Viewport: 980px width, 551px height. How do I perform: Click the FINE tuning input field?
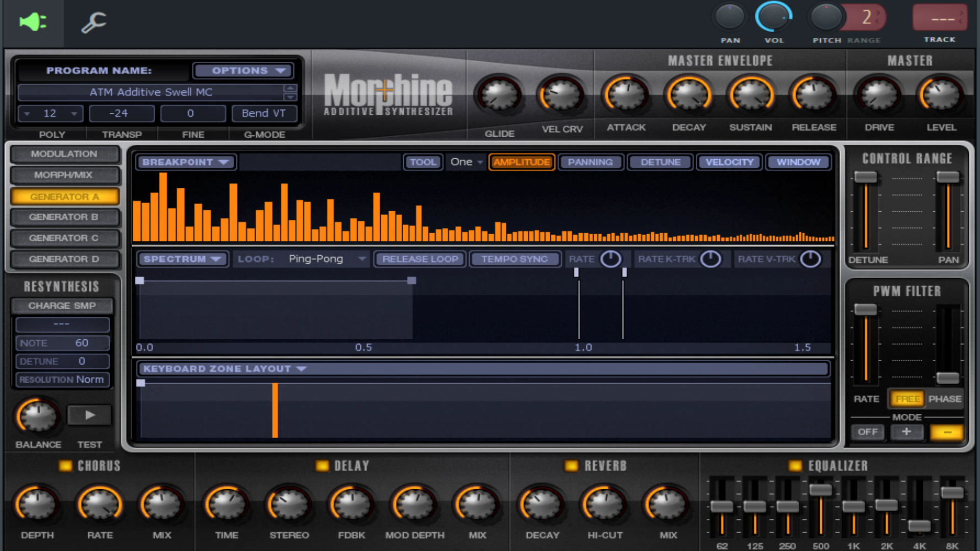coord(191,113)
